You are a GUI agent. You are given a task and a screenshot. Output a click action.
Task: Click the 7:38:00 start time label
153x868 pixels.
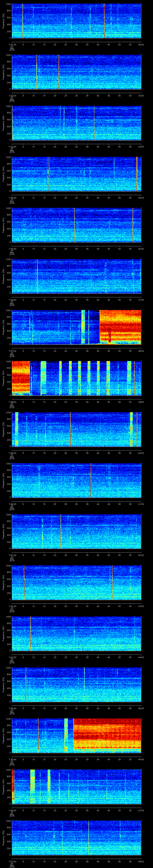point(12,402)
